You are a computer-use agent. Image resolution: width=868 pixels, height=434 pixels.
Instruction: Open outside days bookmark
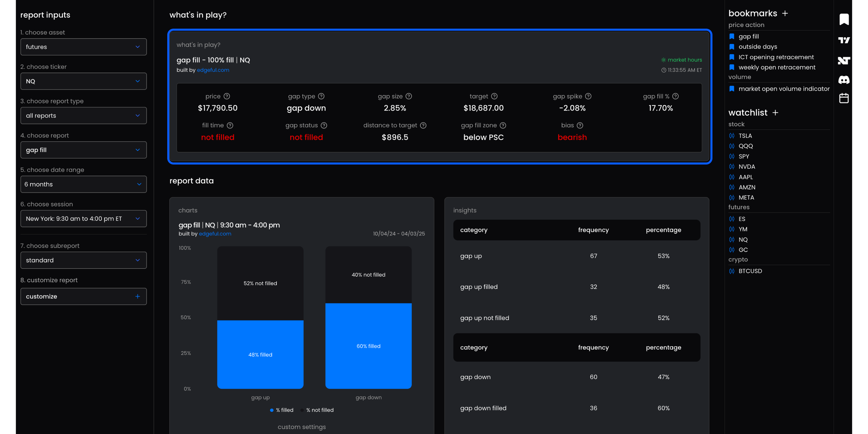[x=757, y=47]
